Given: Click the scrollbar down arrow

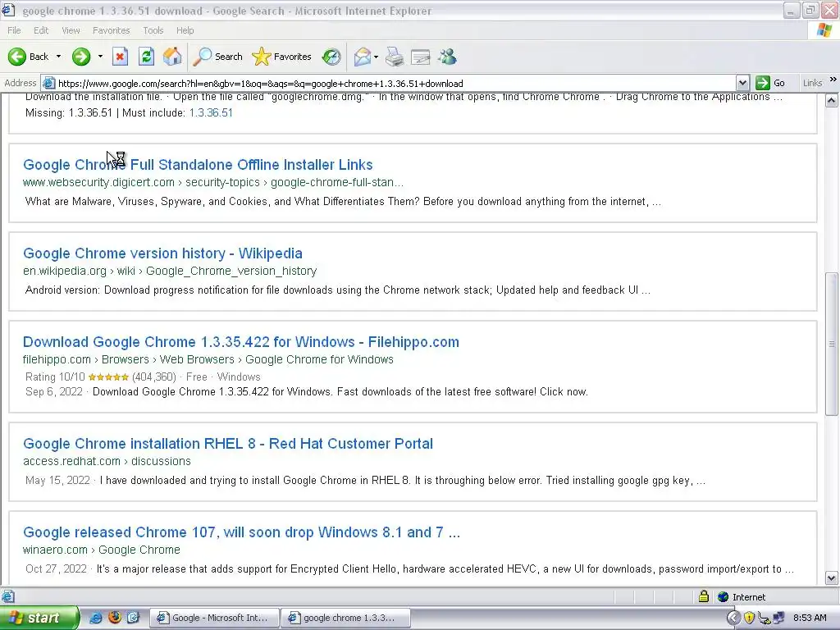Looking at the screenshot, I should coord(832,578).
